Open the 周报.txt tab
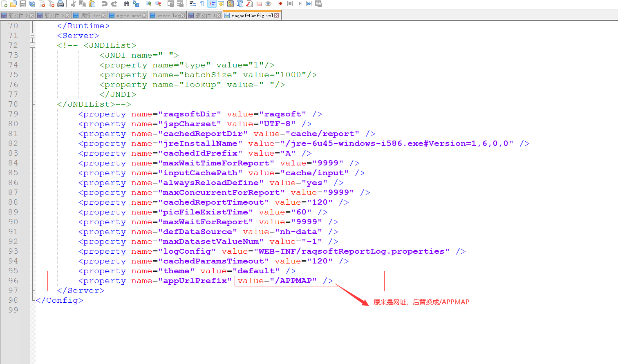The width and height of the screenshot is (618, 364). click(90, 16)
